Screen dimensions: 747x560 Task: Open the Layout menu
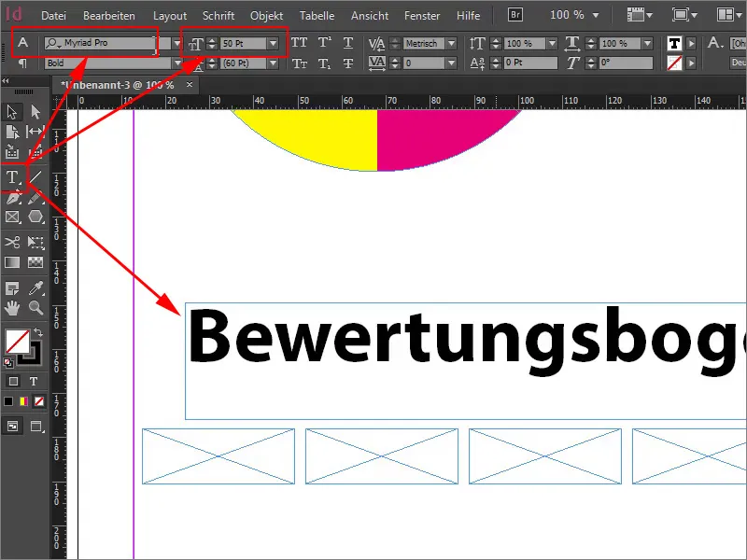click(x=170, y=16)
